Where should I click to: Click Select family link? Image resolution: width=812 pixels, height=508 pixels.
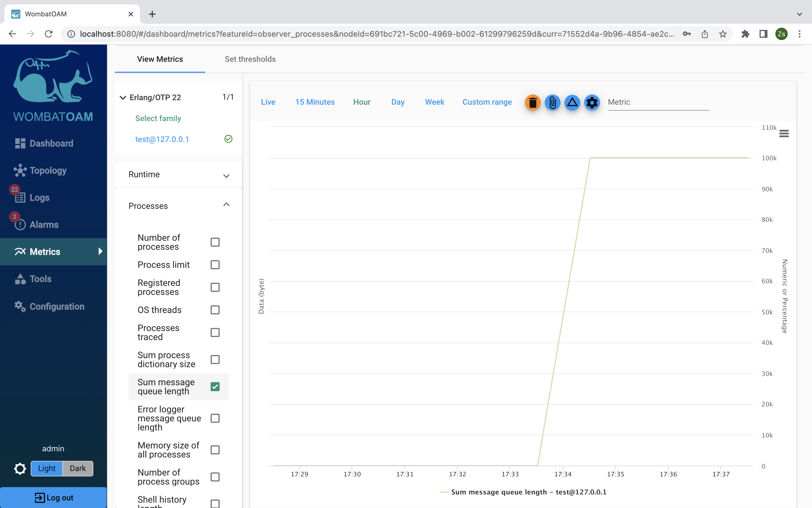click(x=158, y=118)
